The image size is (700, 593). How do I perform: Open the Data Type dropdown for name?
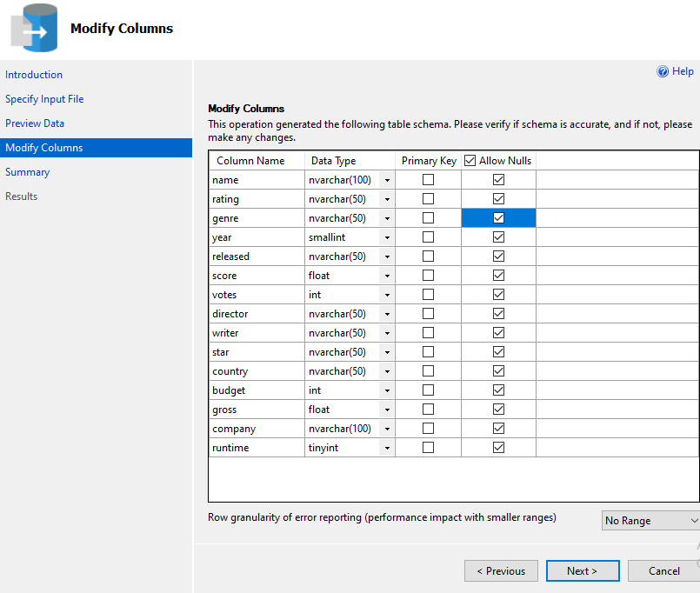point(387,179)
